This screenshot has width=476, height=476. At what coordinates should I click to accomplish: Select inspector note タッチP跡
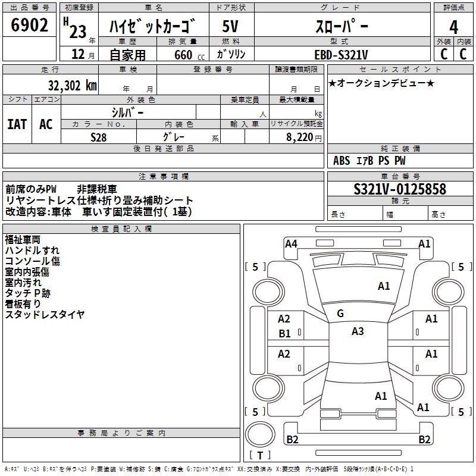27,293
